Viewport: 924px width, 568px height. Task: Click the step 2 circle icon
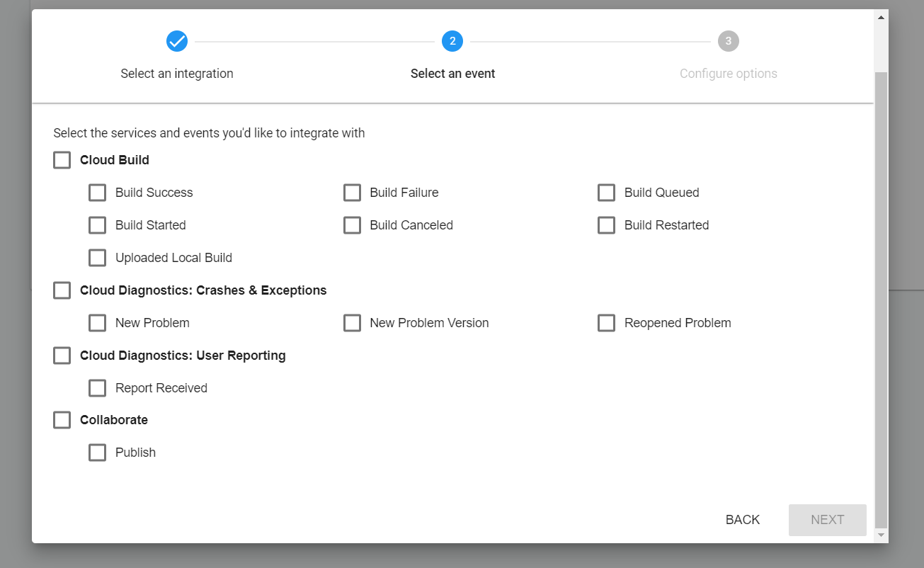click(452, 41)
